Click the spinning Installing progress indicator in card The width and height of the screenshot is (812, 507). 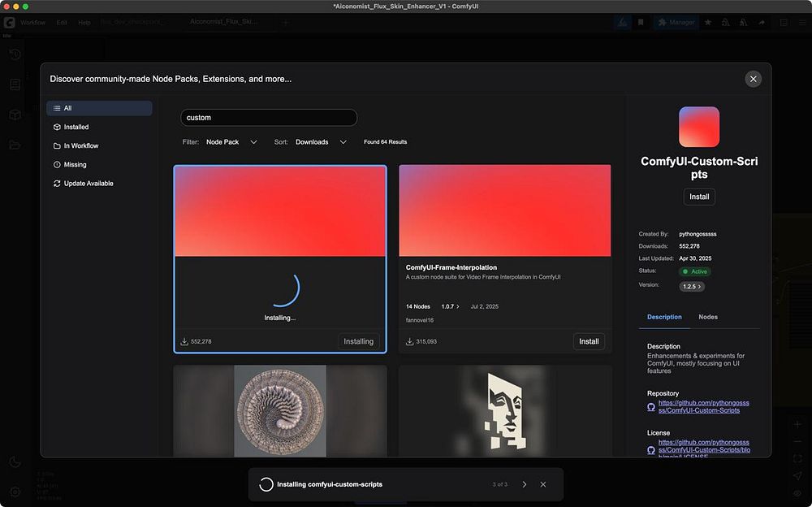click(x=284, y=289)
